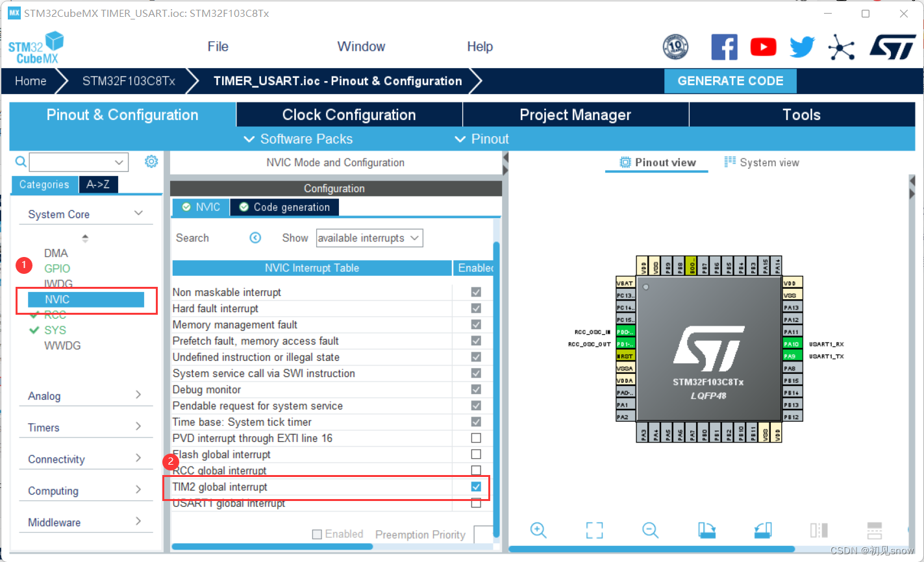Expand the Computing category

tap(138, 490)
